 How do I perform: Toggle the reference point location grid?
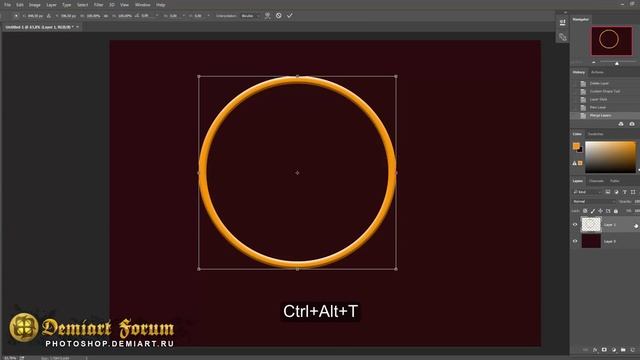(x=16, y=16)
